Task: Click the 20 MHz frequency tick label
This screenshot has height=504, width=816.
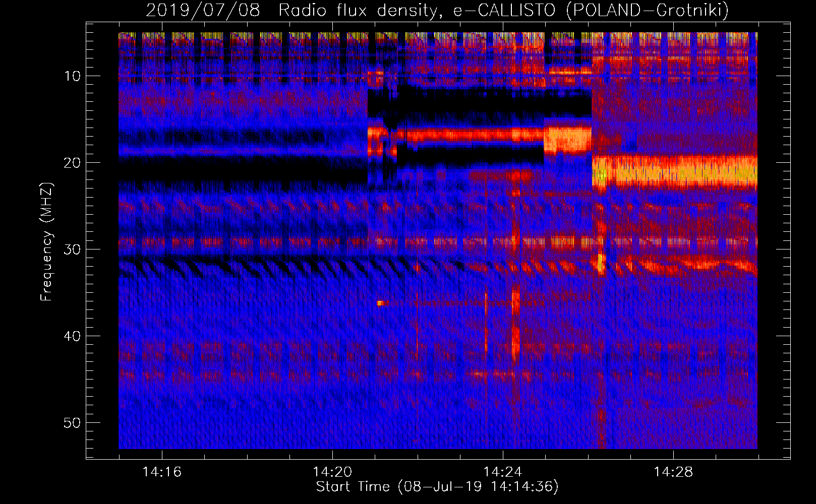Action: click(x=72, y=163)
